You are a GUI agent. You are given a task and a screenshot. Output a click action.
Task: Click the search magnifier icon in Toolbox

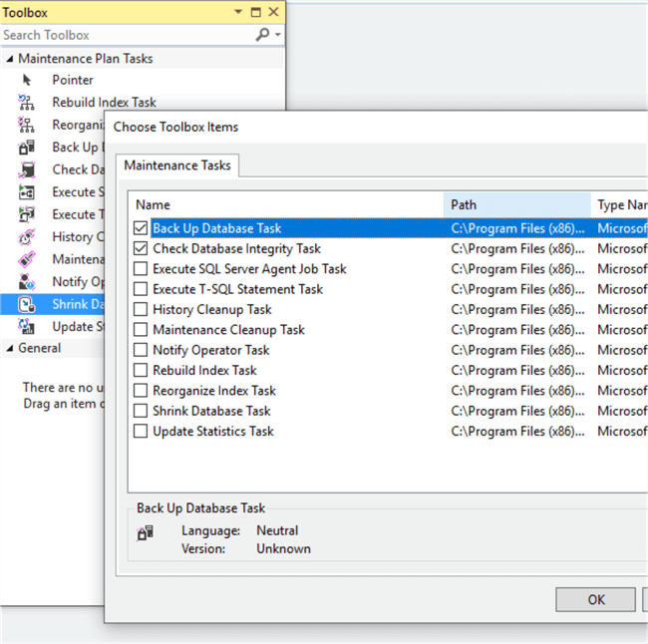click(262, 35)
